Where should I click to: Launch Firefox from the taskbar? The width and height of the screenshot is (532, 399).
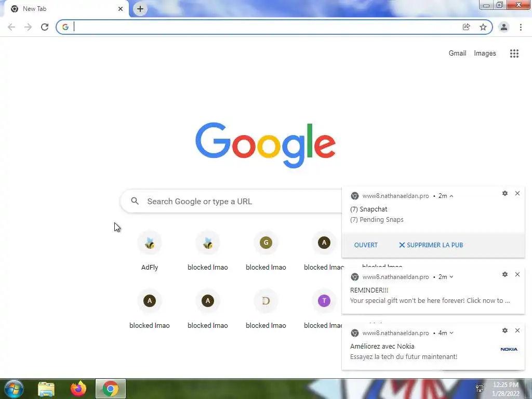pyautogui.click(x=78, y=389)
